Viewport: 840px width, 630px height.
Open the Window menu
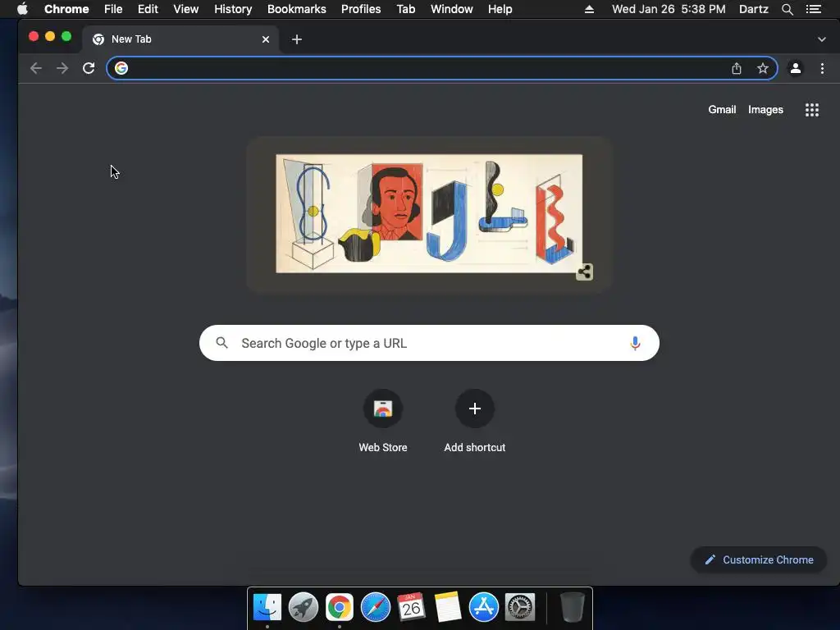click(x=452, y=9)
